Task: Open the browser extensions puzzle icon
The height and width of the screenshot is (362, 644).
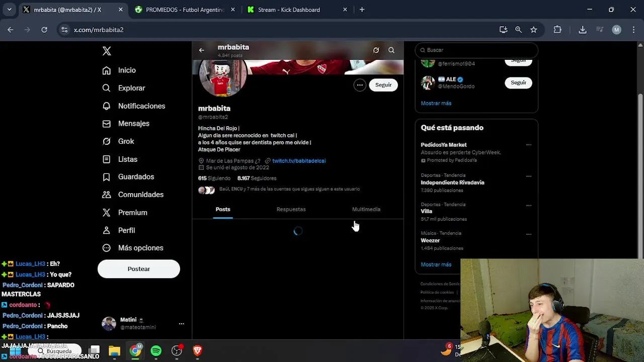Action: 557,30
